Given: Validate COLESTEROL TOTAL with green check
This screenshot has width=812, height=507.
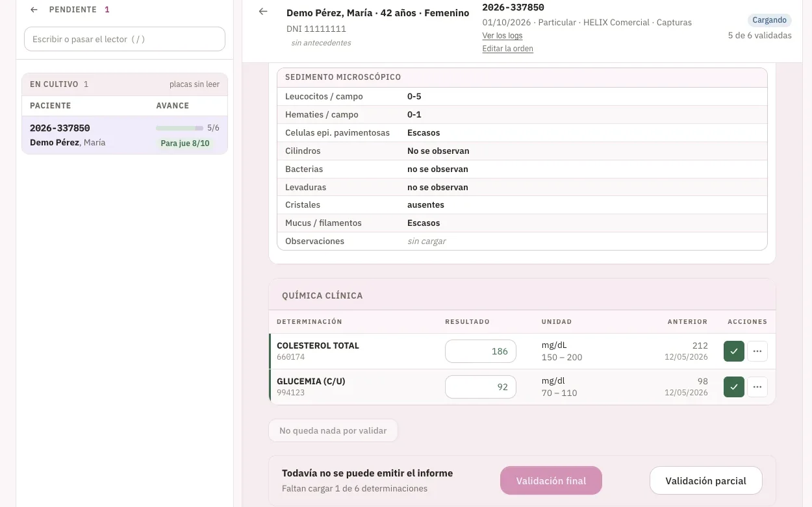Looking at the screenshot, I should point(734,351).
